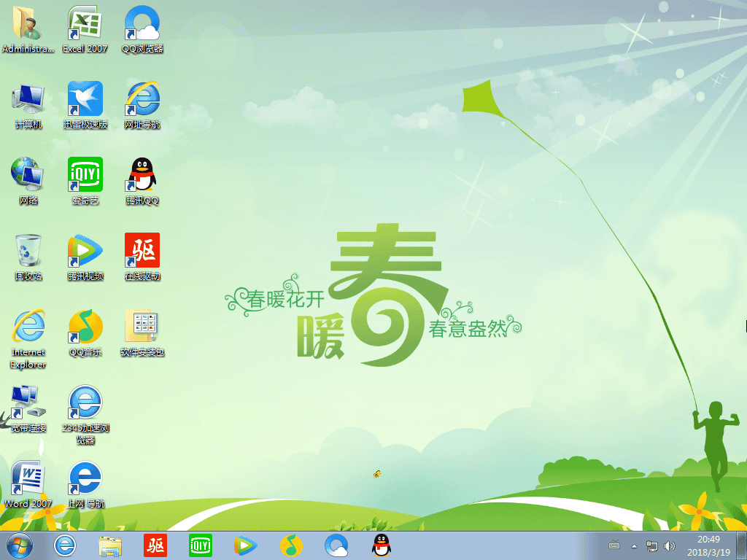Image resolution: width=747 pixels, height=560 pixels.
Task: Select the 计算机 (Computer) desktop icon
Action: click(x=28, y=106)
